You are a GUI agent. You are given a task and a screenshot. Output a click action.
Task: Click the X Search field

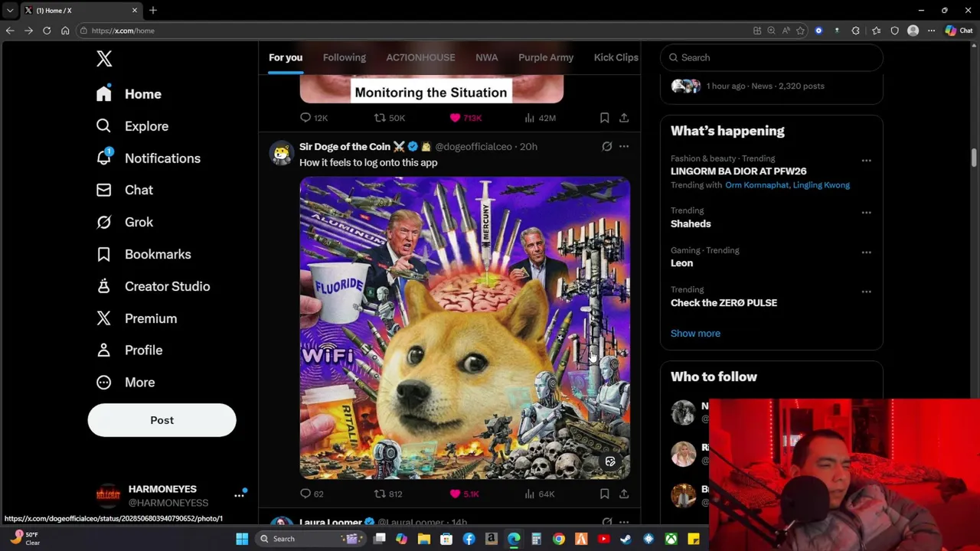point(771,57)
